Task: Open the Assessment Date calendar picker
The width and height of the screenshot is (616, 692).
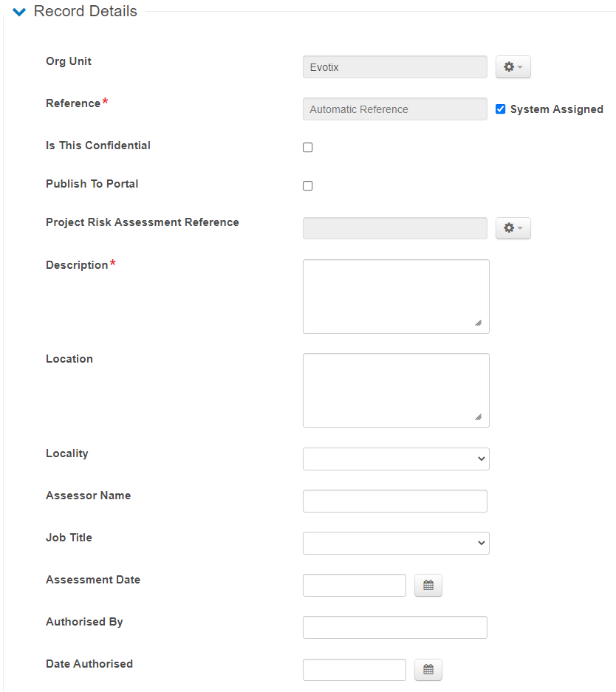Action: pyautogui.click(x=428, y=585)
